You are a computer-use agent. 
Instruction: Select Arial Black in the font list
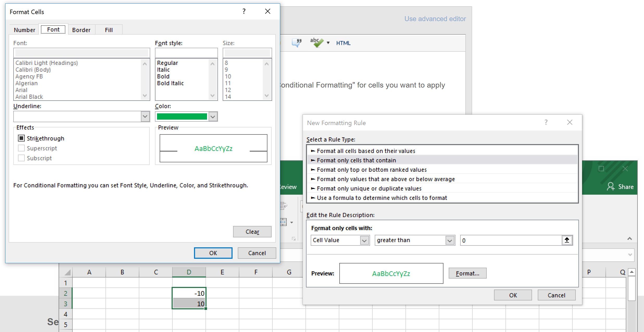(29, 97)
